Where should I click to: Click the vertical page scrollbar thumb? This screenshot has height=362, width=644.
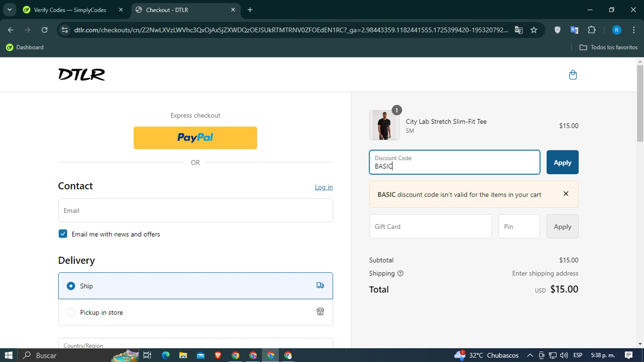coord(640,103)
